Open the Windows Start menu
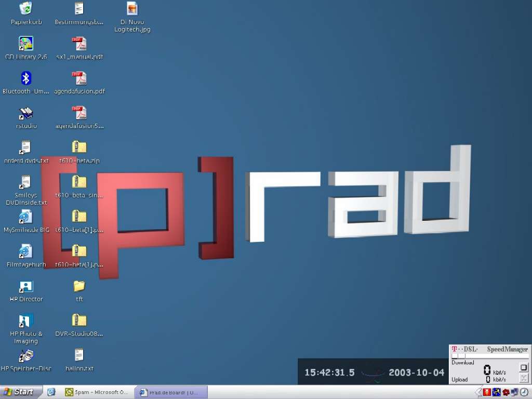Image resolution: width=532 pixels, height=399 pixels. point(19,392)
